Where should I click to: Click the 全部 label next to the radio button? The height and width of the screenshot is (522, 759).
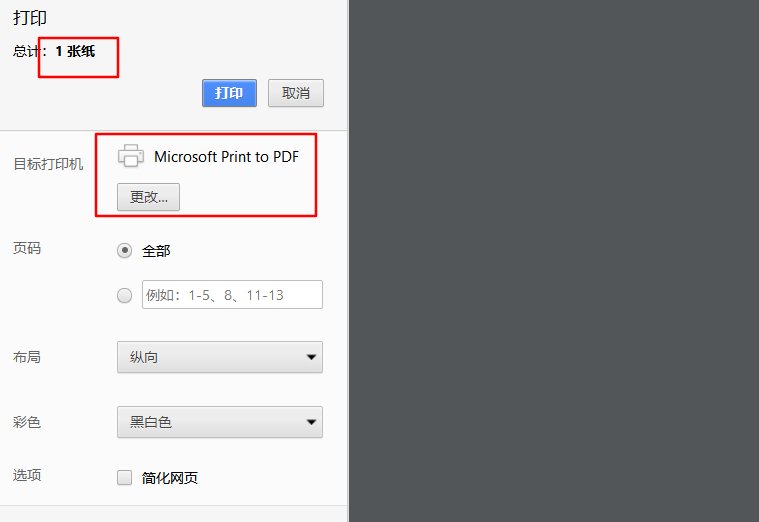156,251
